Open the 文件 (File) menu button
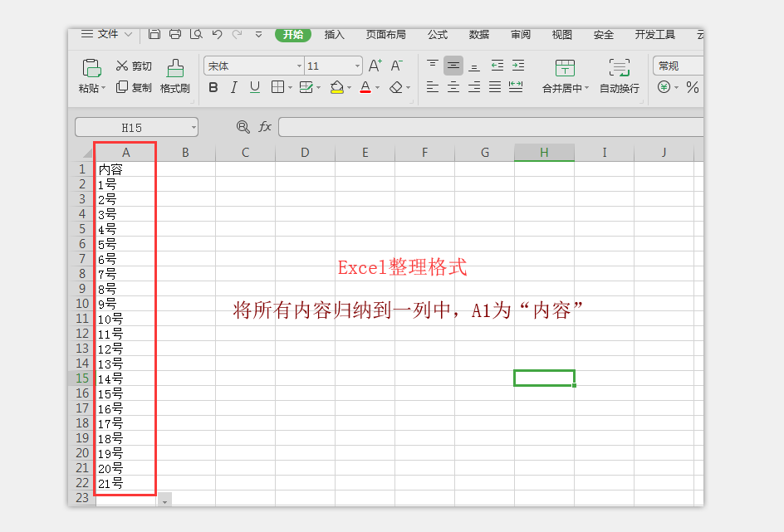The width and height of the screenshot is (784, 532). pos(107,35)
